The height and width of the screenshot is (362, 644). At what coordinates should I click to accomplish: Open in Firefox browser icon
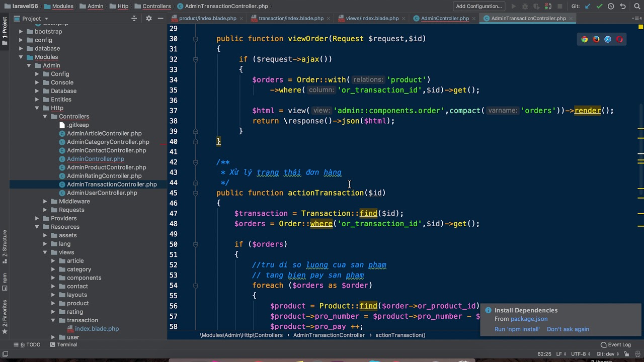click(x=596, y=39)
